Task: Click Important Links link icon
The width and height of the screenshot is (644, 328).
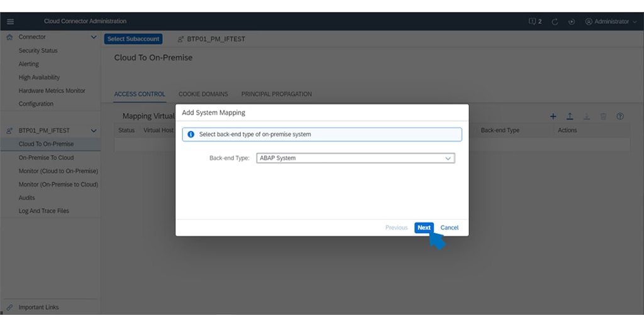Action: 9,307
